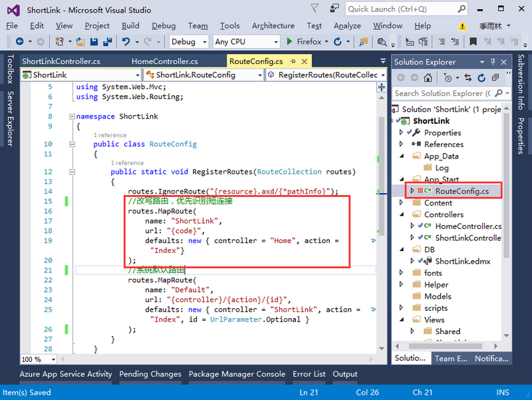
Task: Undo the last edit with Undo icon
Action: coord(126,41)
